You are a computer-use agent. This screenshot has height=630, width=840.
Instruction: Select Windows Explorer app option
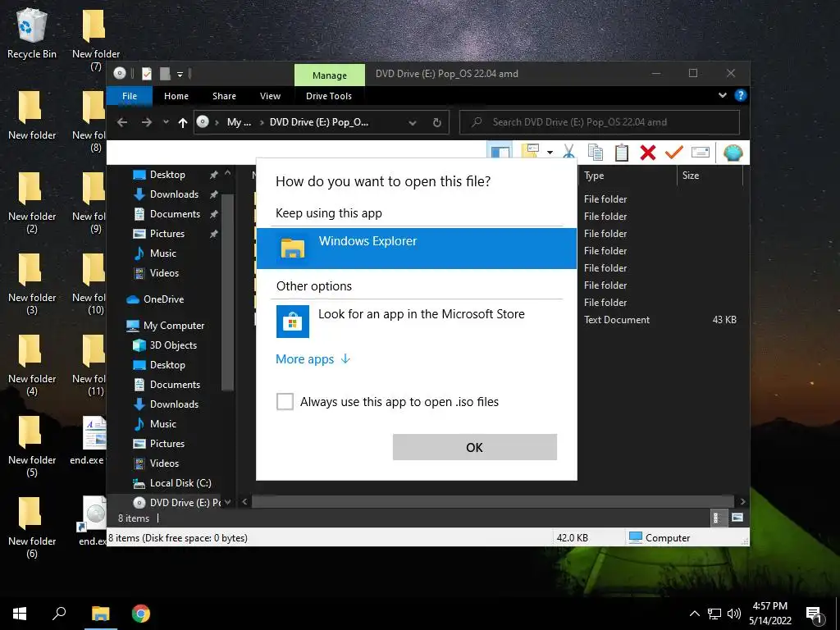tap(416, 249)
